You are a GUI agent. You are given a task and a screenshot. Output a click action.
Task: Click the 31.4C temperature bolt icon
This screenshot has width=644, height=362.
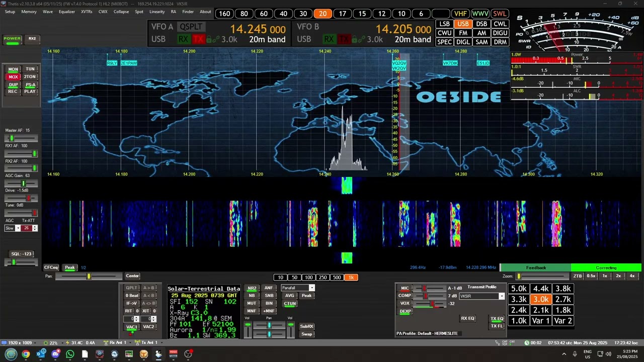click(x=67, y=342)
